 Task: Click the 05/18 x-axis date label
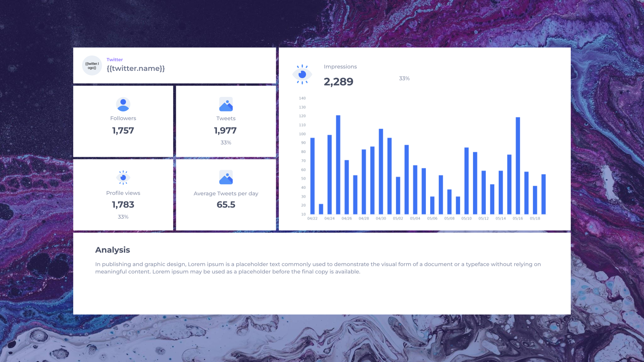(535, 218)
